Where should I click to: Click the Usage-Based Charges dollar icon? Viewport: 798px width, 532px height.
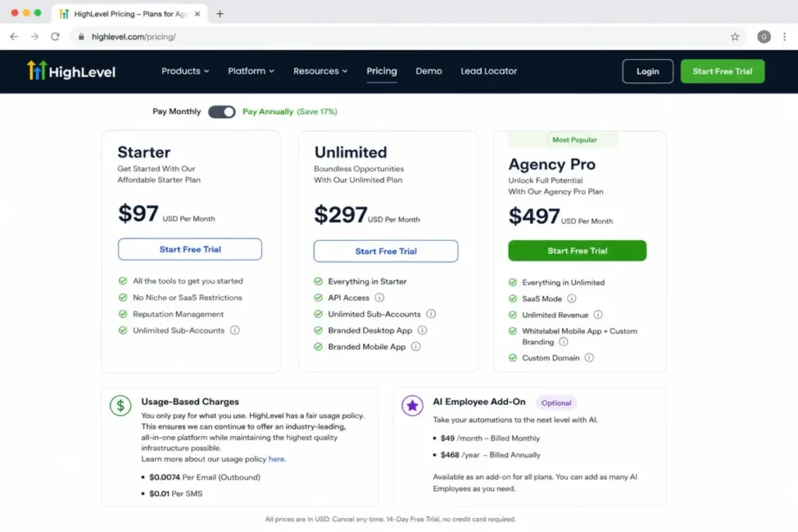click(121, 406)
